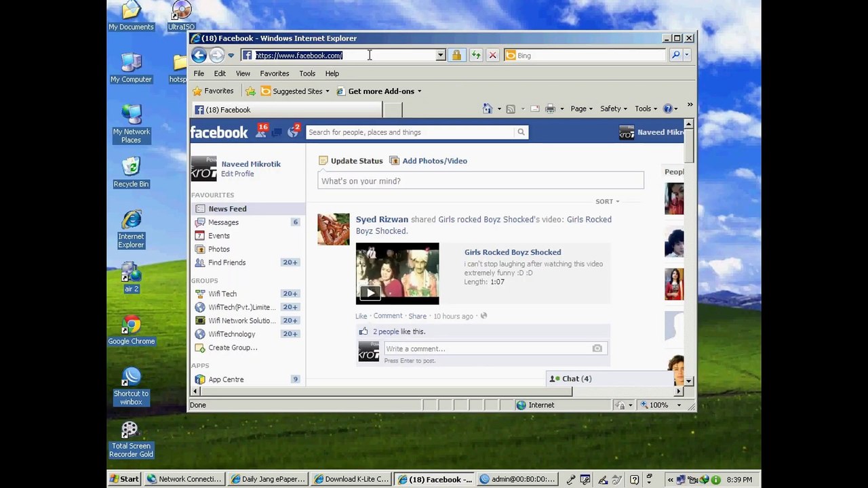Viewport: 868px width, 488px height.
Task: Click the Add to Favorites Bar icon
Action: click(250, 91)
